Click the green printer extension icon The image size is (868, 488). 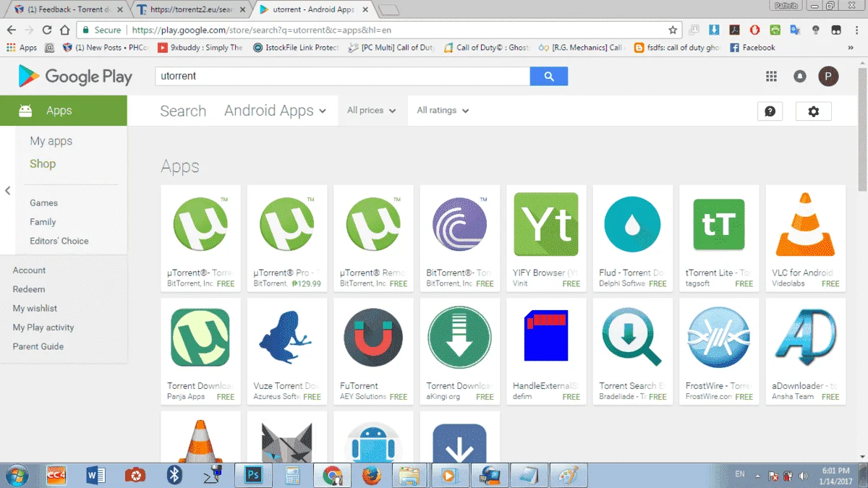tap(775, 30)
